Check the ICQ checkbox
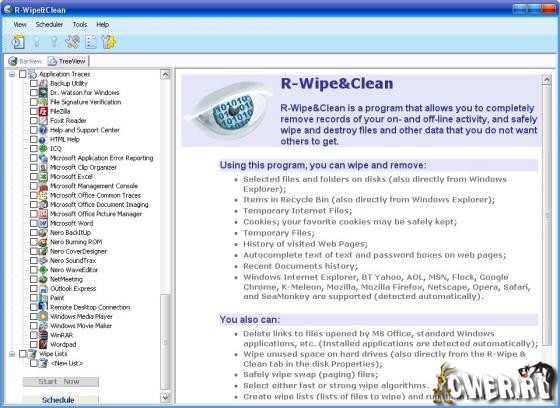 (34, 149)
